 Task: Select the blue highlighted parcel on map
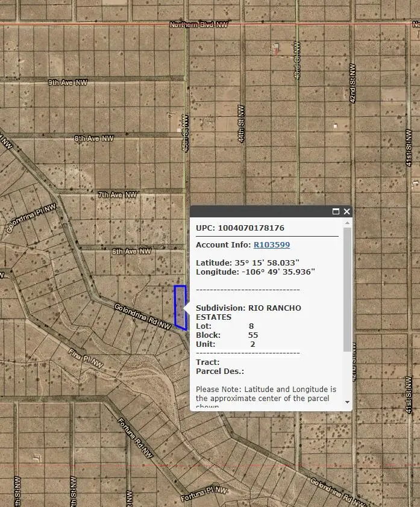[x=180, y=307]
